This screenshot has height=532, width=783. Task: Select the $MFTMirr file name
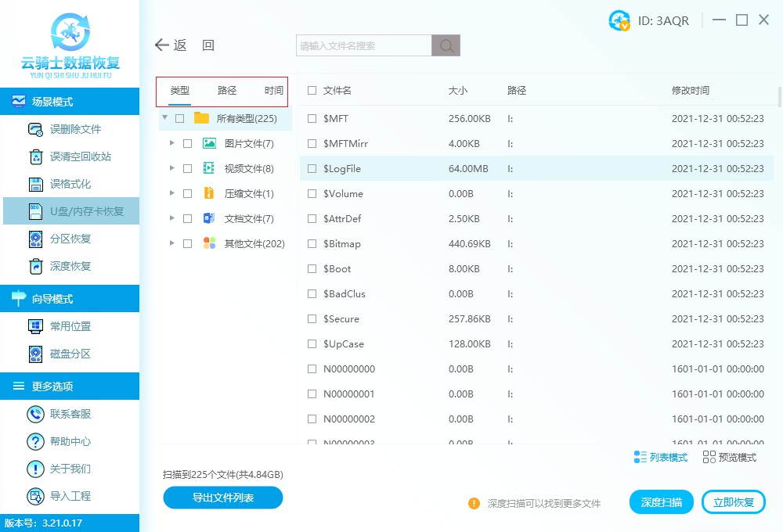[x=345, y=144]
